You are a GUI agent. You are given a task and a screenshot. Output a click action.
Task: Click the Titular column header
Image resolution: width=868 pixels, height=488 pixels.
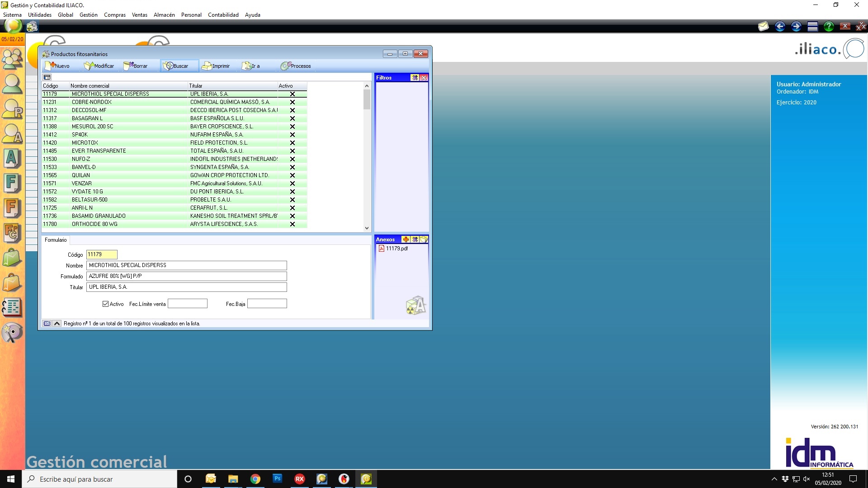(232, 86)
